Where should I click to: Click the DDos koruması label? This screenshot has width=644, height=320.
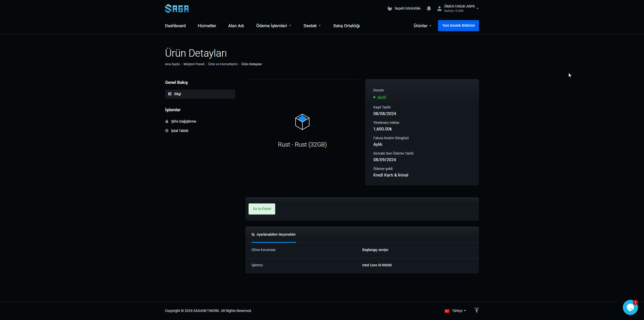click(263, 250)
